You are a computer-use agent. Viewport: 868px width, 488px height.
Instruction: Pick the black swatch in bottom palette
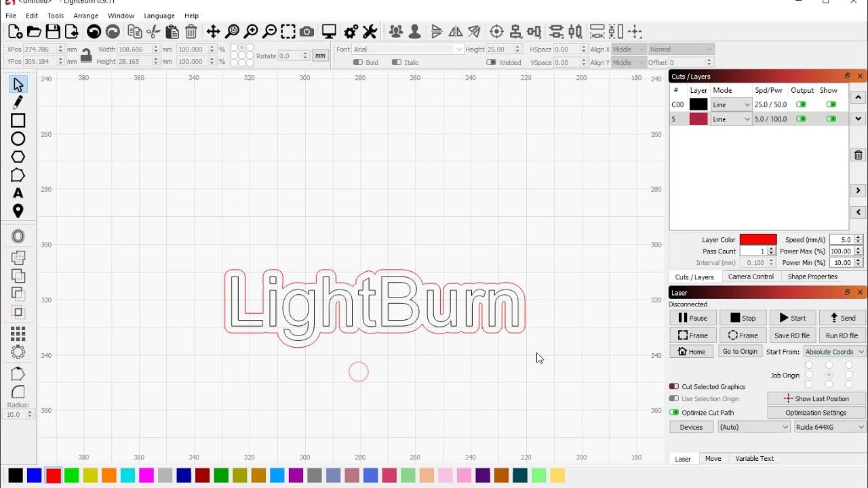[16, 476]
